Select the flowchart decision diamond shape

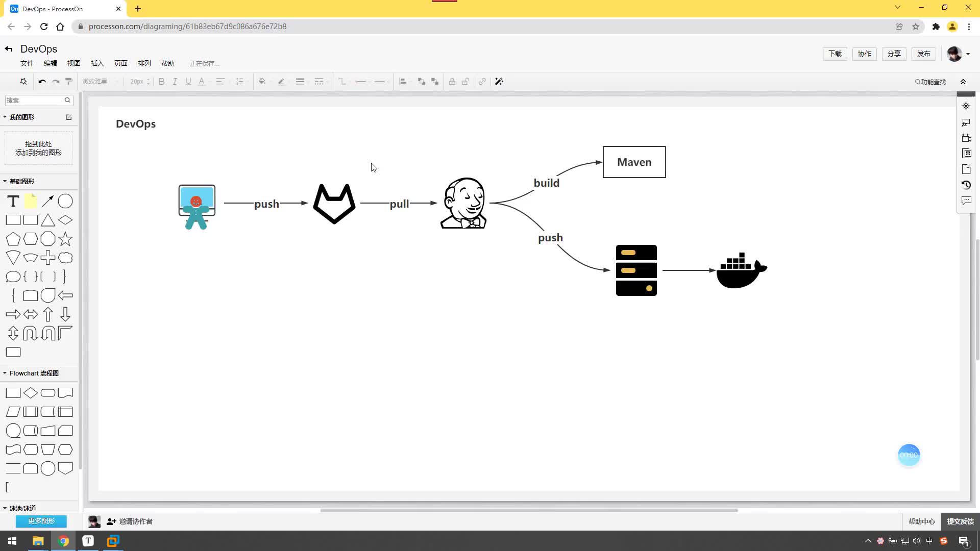31,393
